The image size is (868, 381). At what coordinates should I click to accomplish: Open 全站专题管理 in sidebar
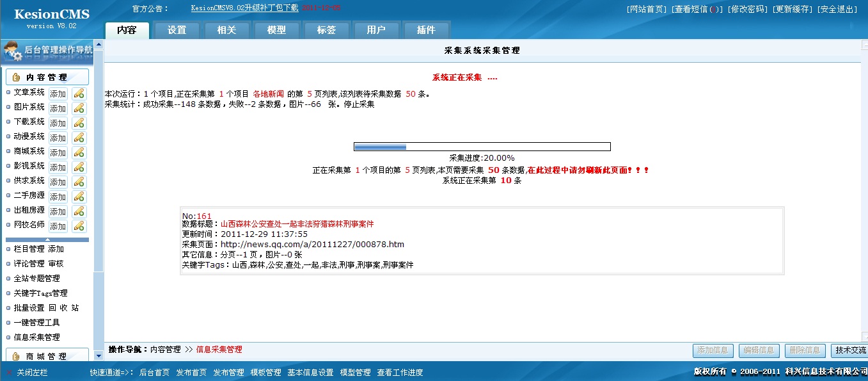pyautogui.click(x=37, y=279)
